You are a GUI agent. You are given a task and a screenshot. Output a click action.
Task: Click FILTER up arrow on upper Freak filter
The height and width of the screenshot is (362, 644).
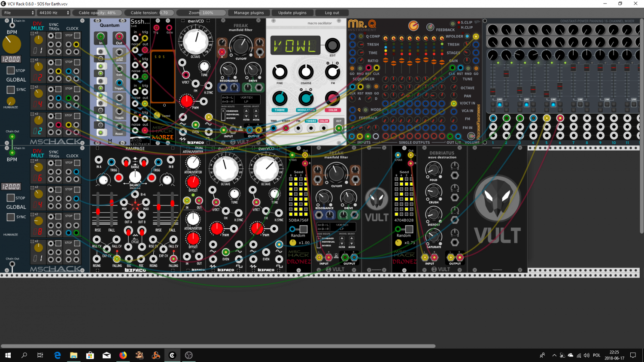click(246, 111)
